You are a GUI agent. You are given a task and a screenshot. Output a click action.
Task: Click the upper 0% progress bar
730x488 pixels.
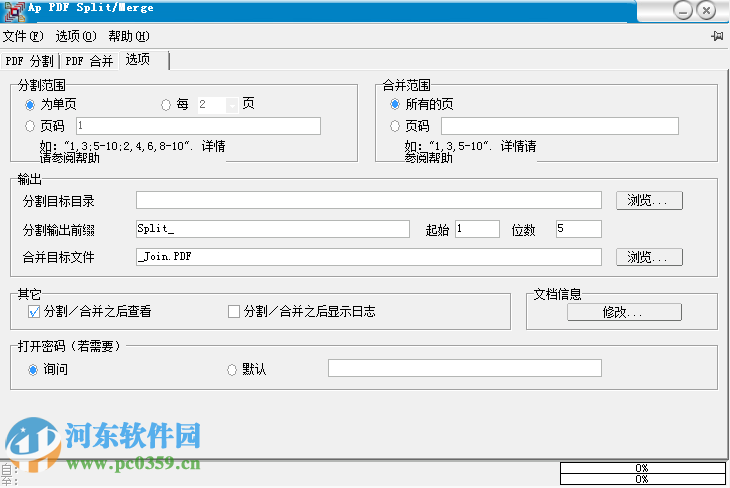click(x=642, y=468)
